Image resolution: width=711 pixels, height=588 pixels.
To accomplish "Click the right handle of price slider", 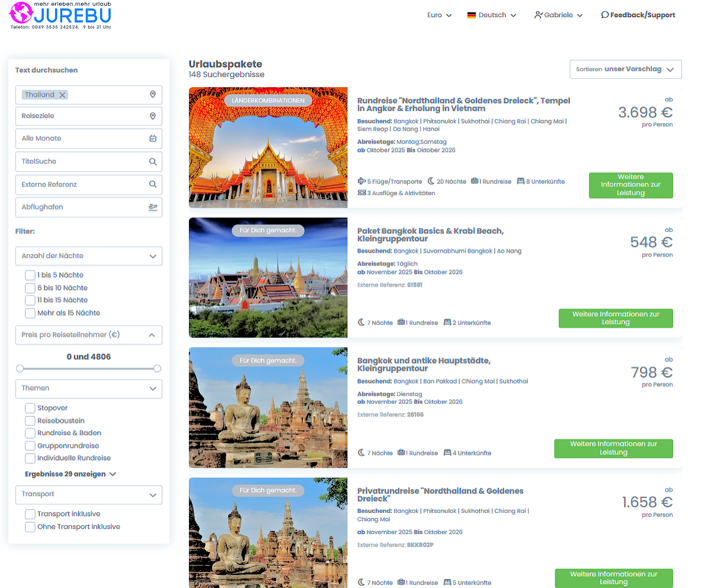I will 157,368.
